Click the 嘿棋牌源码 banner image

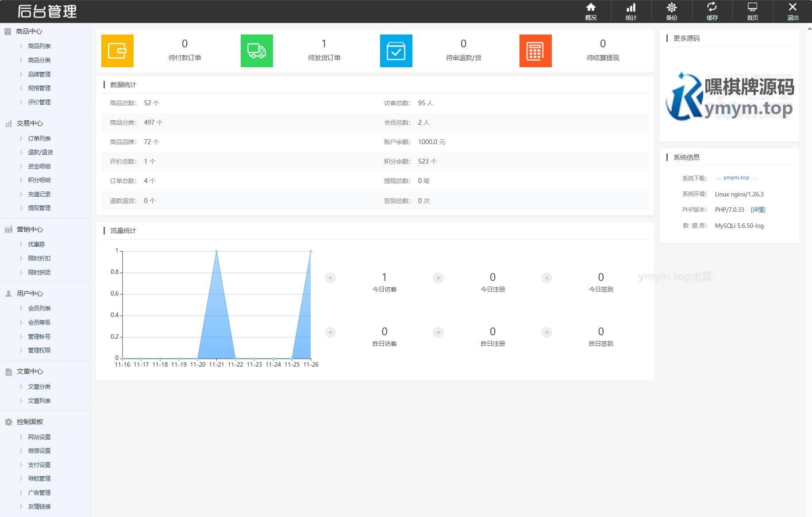click(x=730, y=97)
